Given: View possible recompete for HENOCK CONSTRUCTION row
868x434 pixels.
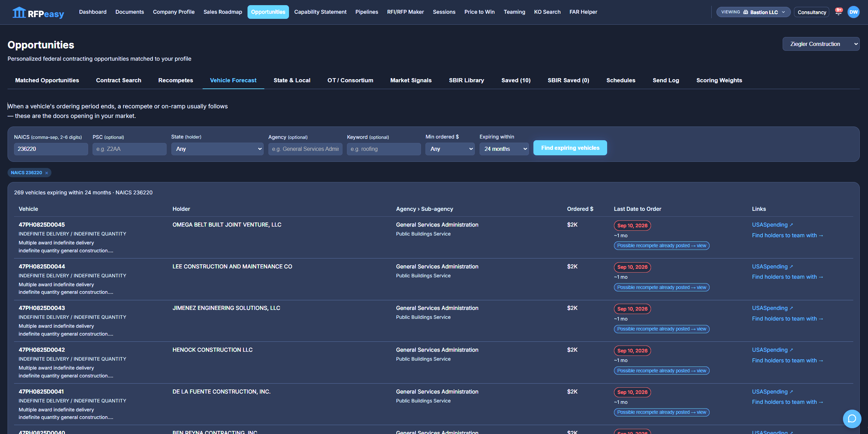Looking at the screenshot, I should tap(661, 371).
